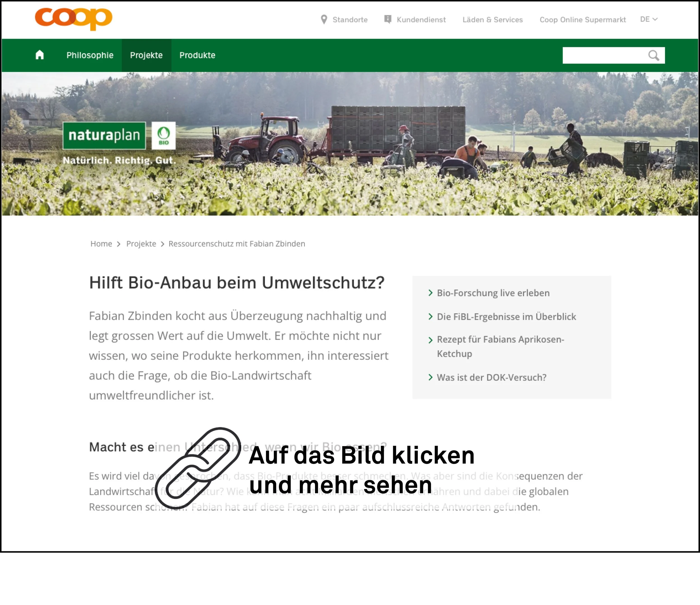Image resolution: width=700 pixels, height=605 pixels.
Task: Click Projekte in the breadcrumb trail
Action: coord(141,244)
